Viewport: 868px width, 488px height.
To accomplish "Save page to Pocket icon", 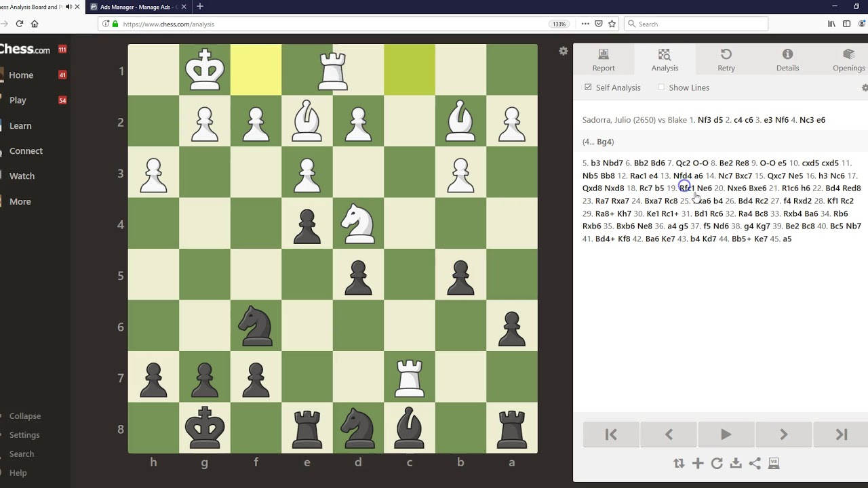I will (598, 24).
